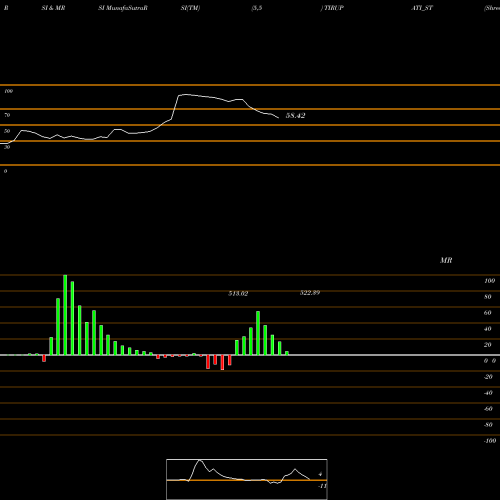Click the first red bar before green spike

pyautogui.click(x=44, y=358)
